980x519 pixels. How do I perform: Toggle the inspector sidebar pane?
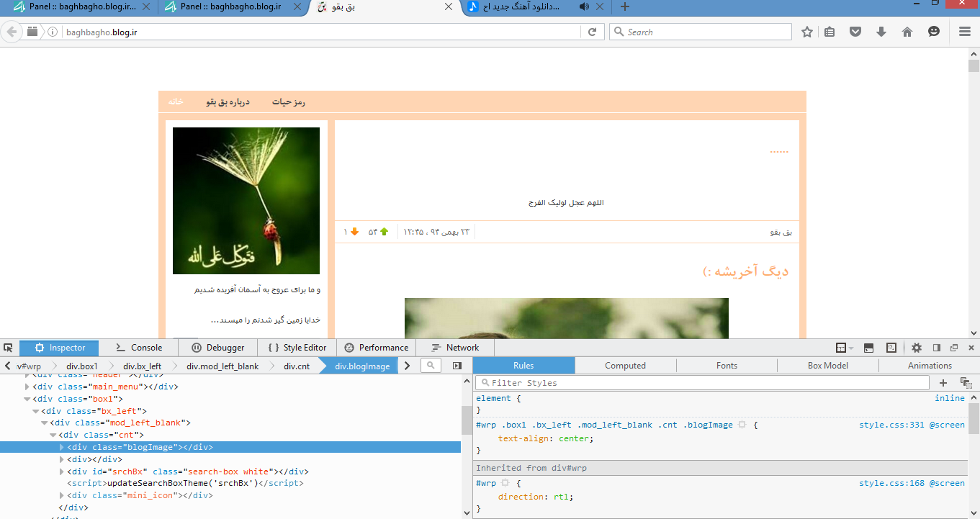coord(457,366)
